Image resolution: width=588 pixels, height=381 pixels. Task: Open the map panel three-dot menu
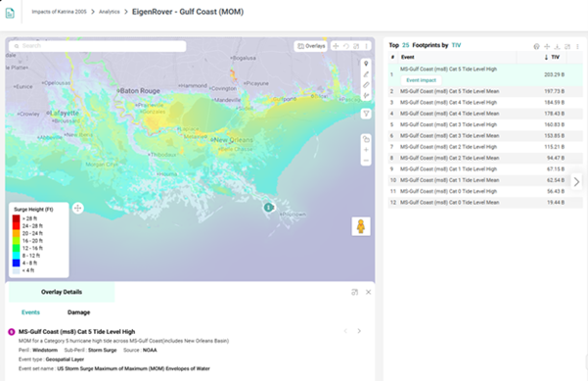[366, 46]
